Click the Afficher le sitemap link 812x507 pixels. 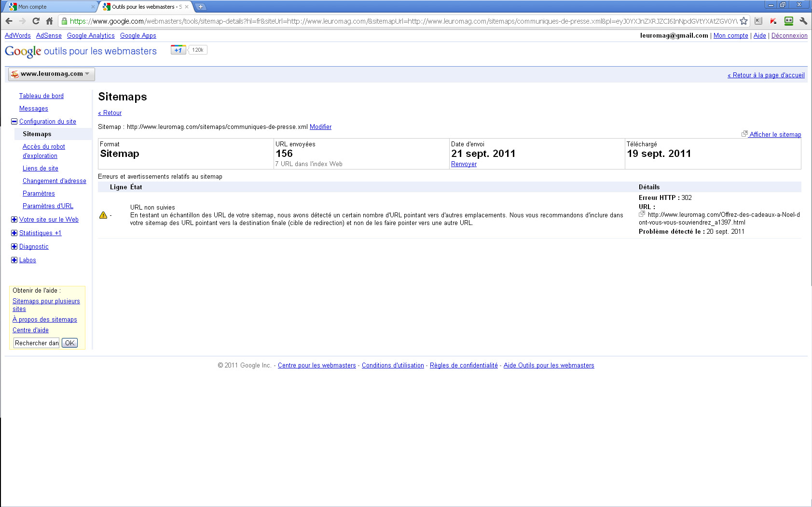click(x=774, y=135)
